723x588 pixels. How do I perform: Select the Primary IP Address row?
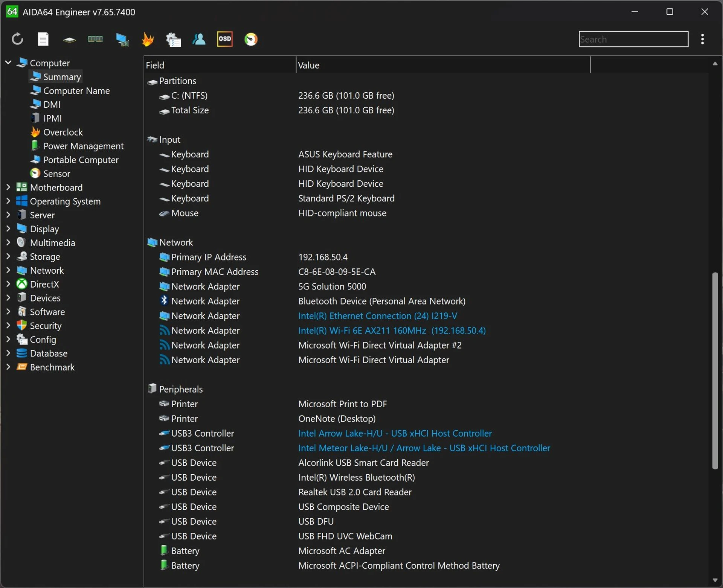pyautogui.click(x=426, y=257)
